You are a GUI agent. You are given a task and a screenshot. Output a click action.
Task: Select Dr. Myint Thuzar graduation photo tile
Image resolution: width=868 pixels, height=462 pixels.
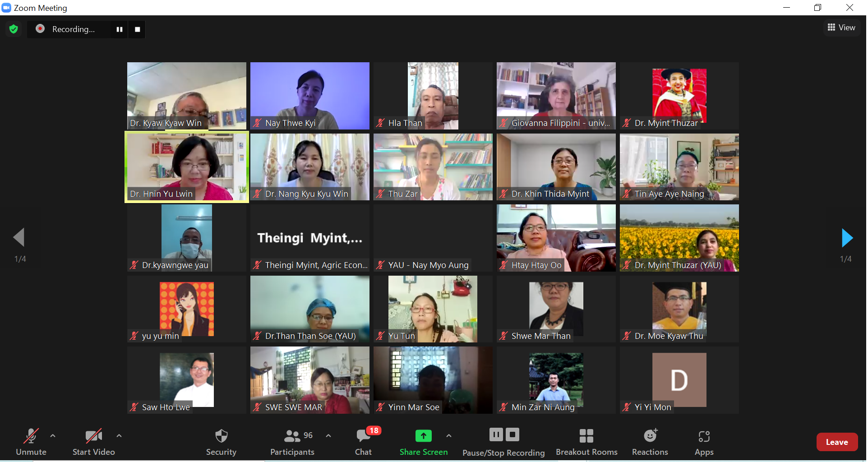coord(679,96)
